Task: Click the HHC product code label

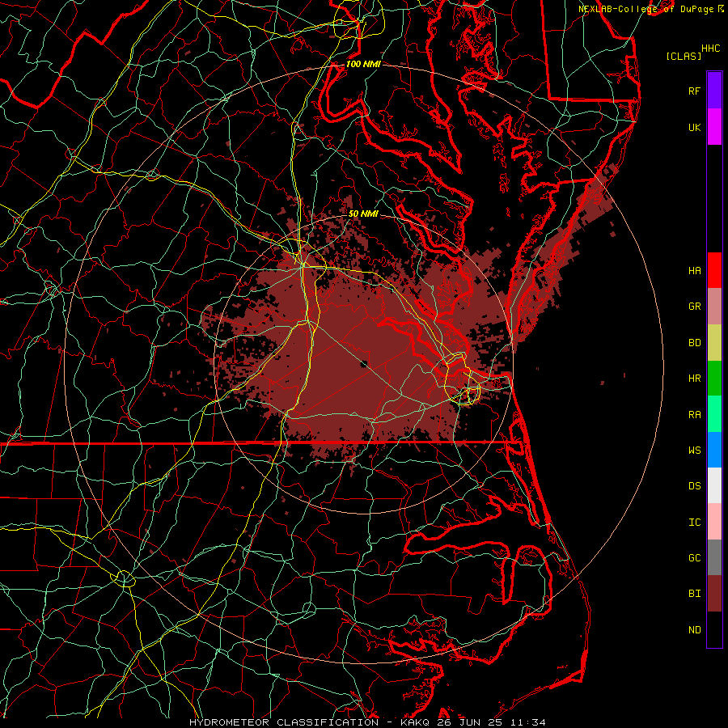Action: tap(711, 49)
